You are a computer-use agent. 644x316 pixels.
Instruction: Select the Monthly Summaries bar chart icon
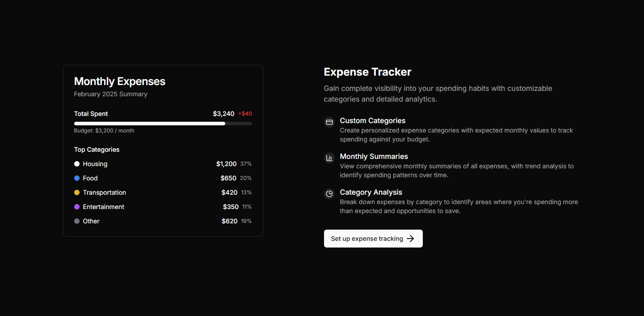(329, 158)
